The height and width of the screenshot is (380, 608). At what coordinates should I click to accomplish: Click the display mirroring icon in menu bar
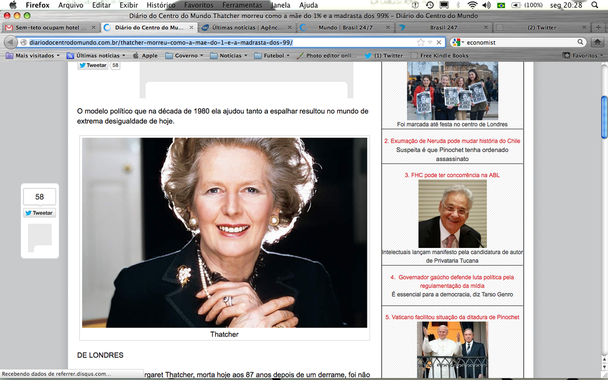point(444,5)
